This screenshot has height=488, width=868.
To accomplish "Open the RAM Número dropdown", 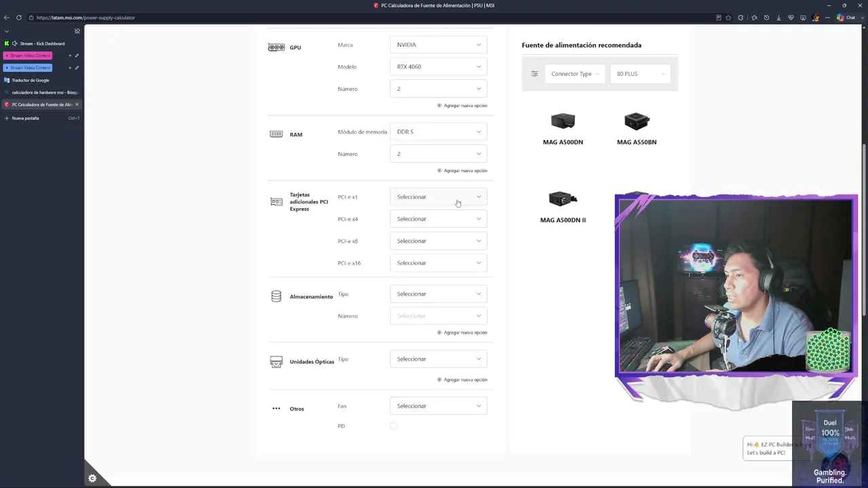I will tap(438, 154).
